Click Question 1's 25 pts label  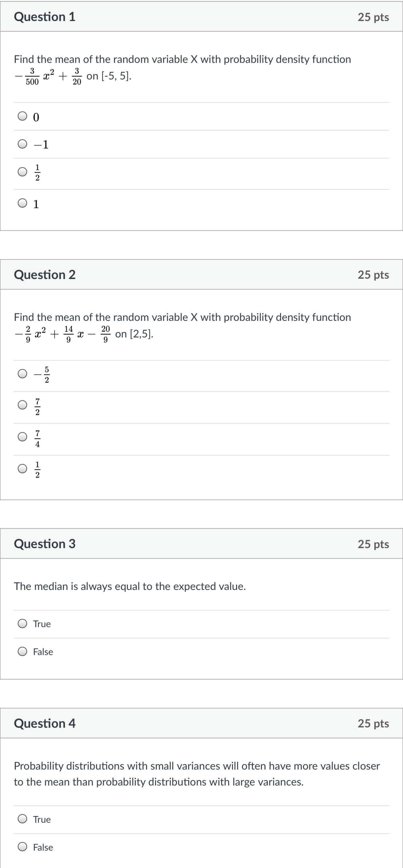tap(373, 17)
